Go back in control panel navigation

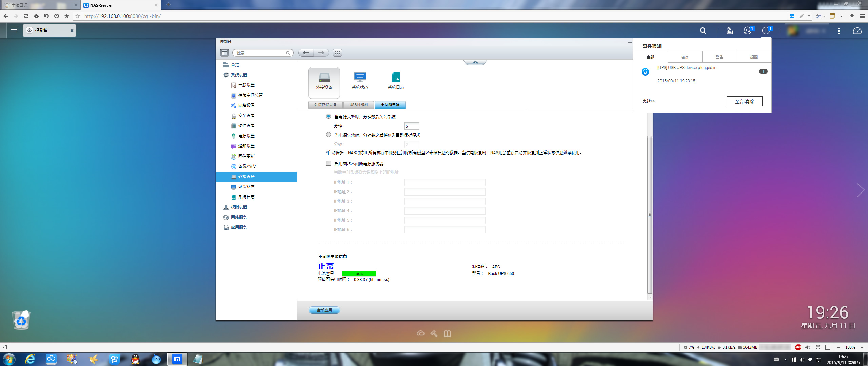(x=306, y=53)
